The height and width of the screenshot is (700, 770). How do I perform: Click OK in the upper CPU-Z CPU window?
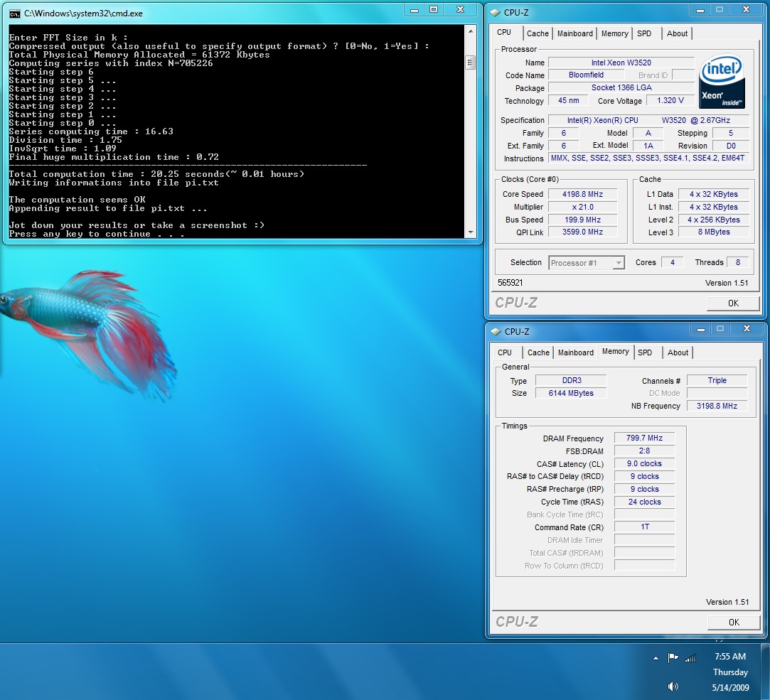733,303
